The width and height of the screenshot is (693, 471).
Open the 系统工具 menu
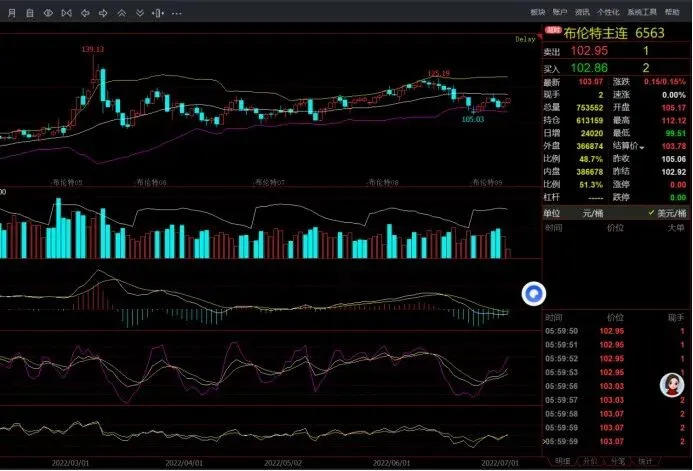[642, 12]
